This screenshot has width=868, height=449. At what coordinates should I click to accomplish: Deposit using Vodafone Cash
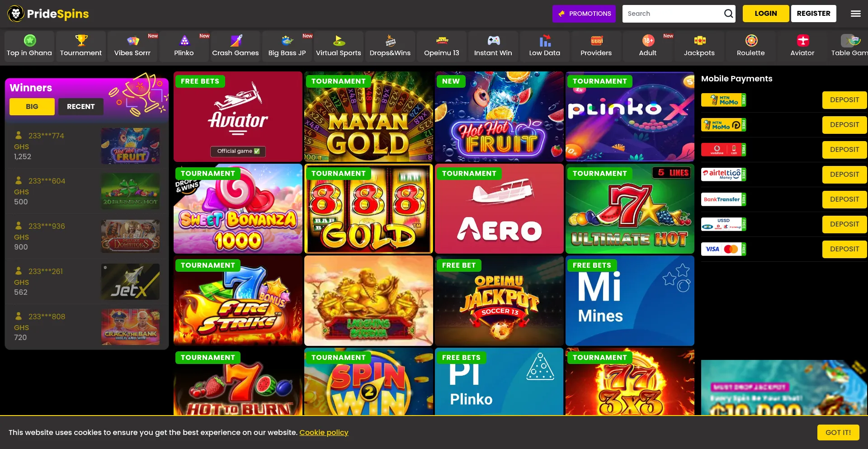pyautogui.click(x=844, y=150)
